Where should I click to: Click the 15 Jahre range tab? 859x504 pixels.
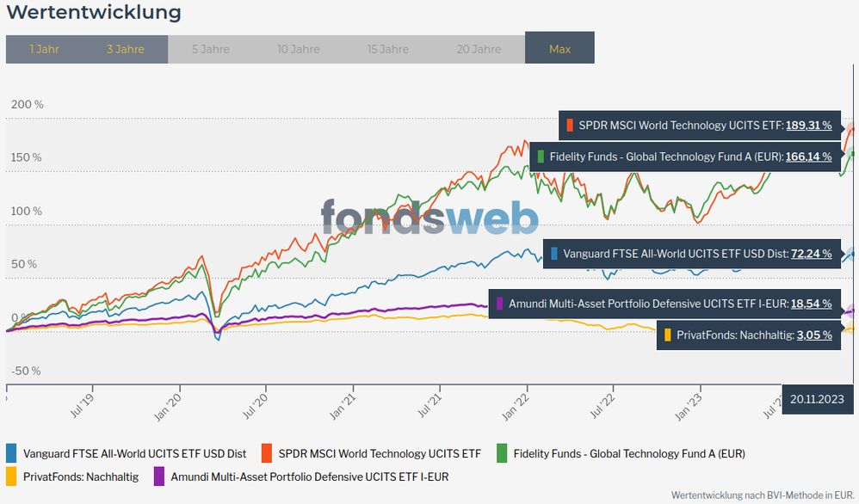[388, 49]
